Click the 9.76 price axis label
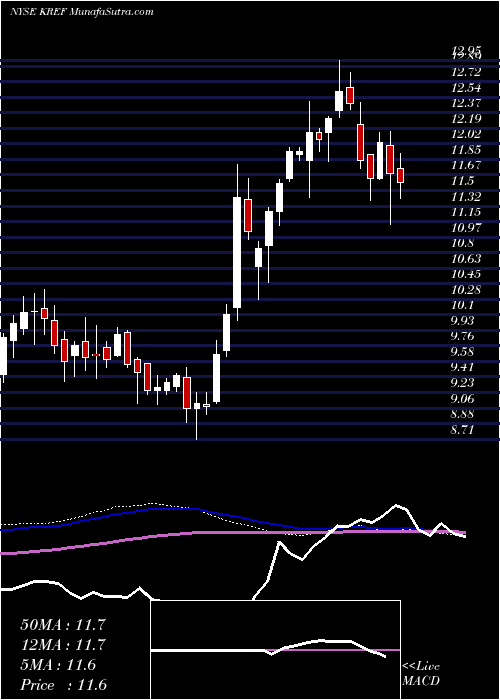The height and width of the screenshot is (700, 500). [463, 336]
